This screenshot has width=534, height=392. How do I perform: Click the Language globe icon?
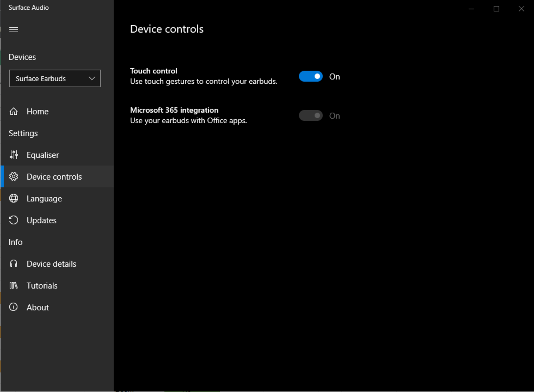tap(13, 198)
